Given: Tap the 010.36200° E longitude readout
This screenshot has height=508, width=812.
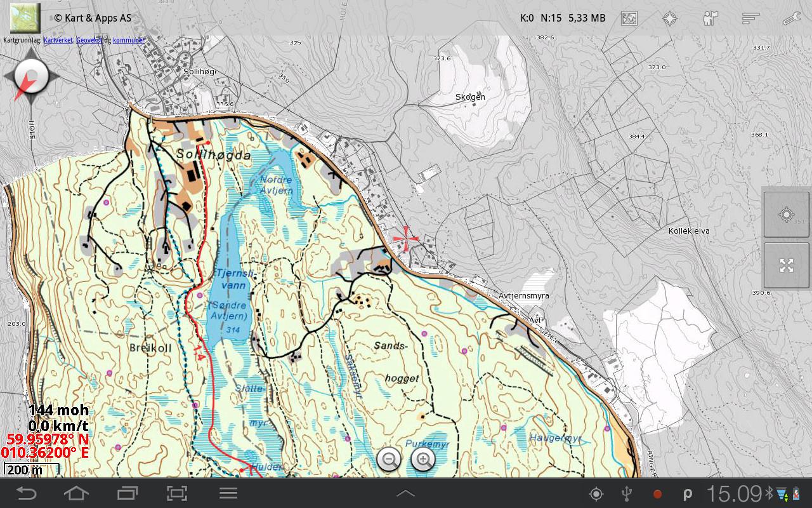Looking at the screenshot, I should pos(45,452).
